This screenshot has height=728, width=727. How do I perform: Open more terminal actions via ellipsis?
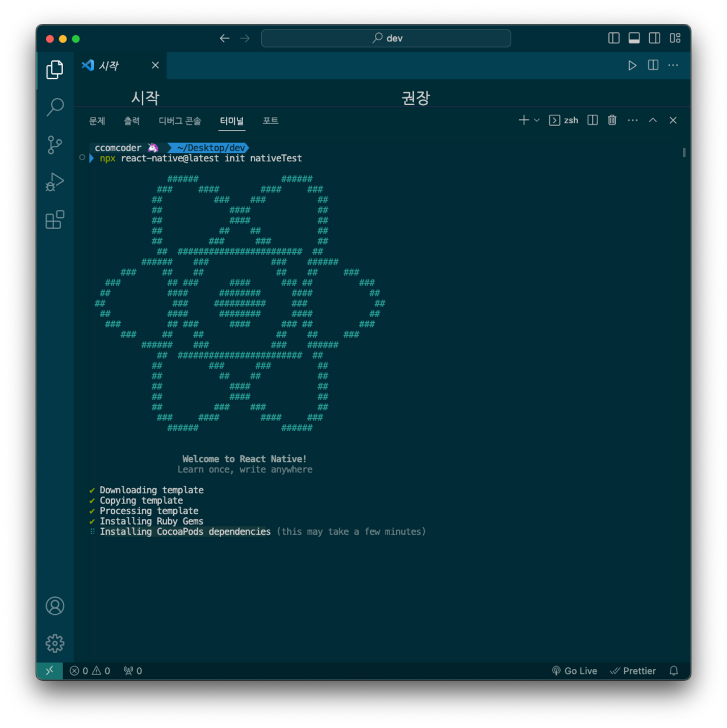coord(633,120)
